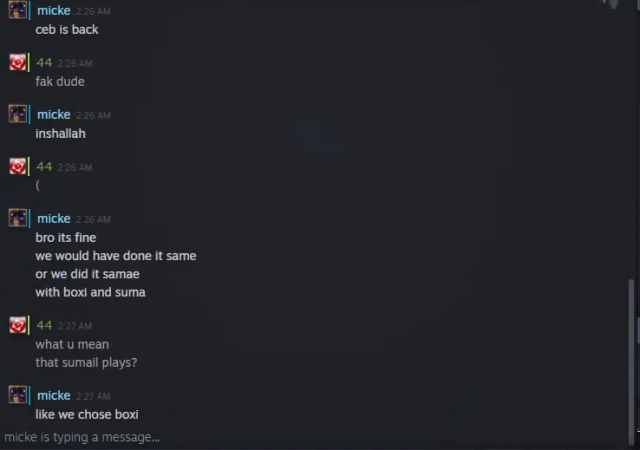Click micke's avatar beside 'like we chose boxi'

coord(18,395)
